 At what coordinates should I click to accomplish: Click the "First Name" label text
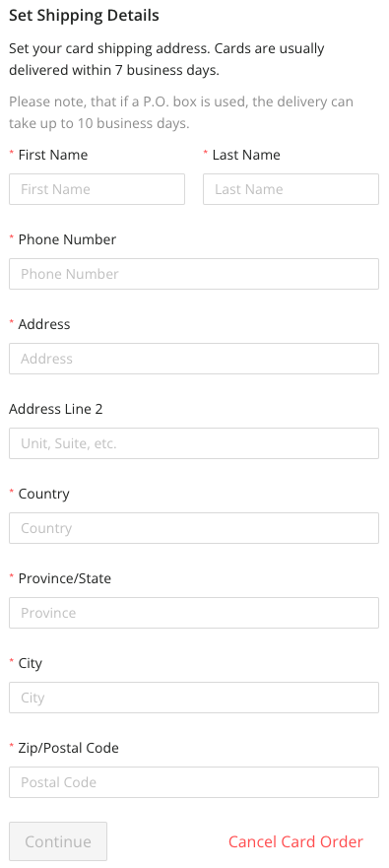coord(53,155)
